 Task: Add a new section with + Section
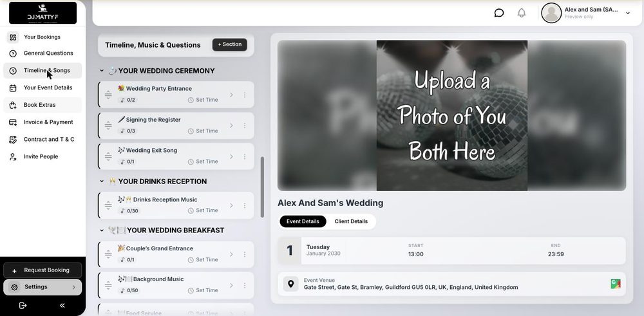[x=230, y=45]
